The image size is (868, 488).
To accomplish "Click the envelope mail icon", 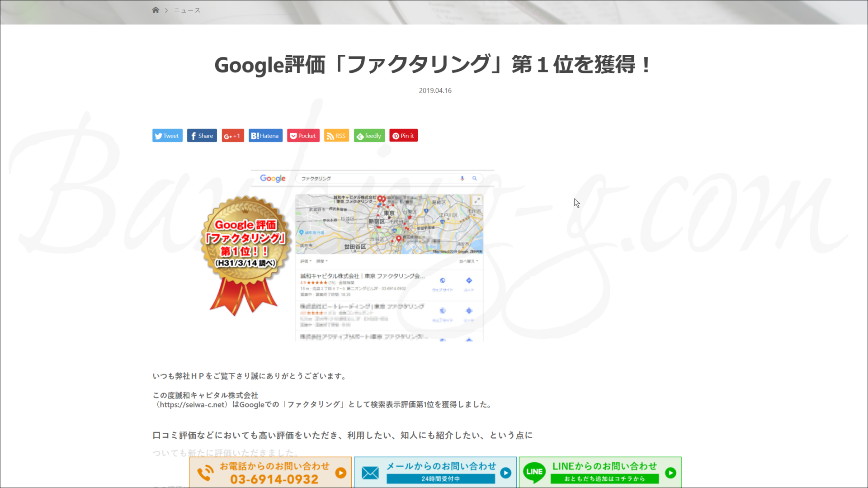I will [370, 473].
